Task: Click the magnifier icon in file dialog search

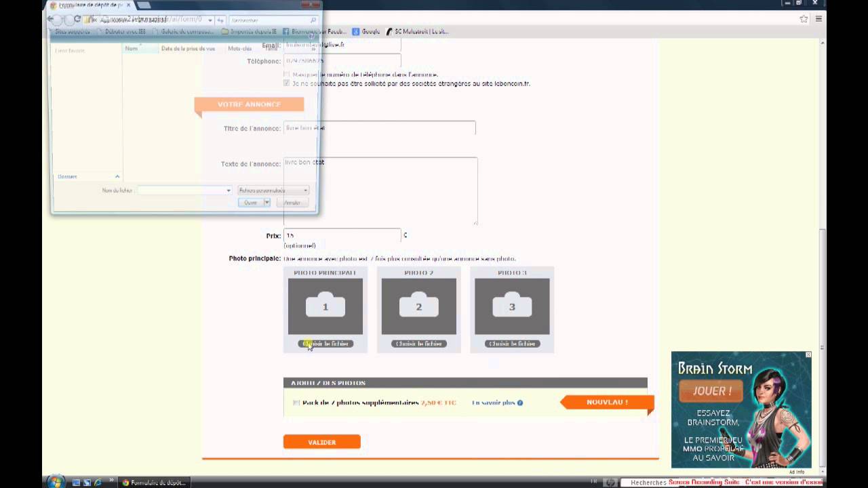Action: click(313, 20)
